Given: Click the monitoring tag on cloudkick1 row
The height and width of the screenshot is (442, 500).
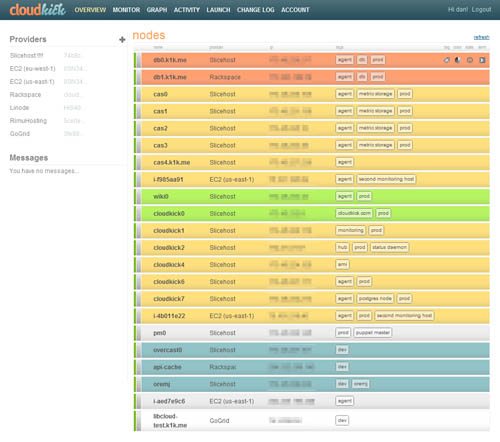Looking at the screenshot, I should tap(351, 230).
